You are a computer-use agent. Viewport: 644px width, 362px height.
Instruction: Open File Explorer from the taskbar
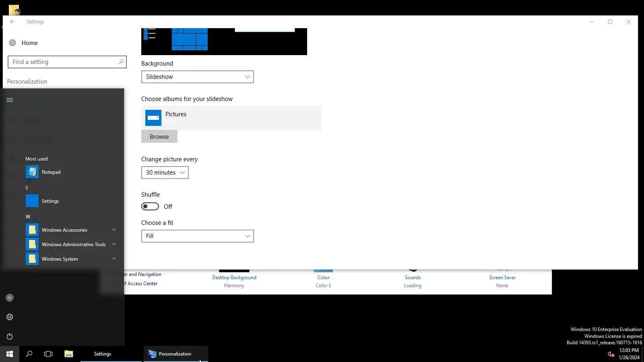tap(69, 354)
